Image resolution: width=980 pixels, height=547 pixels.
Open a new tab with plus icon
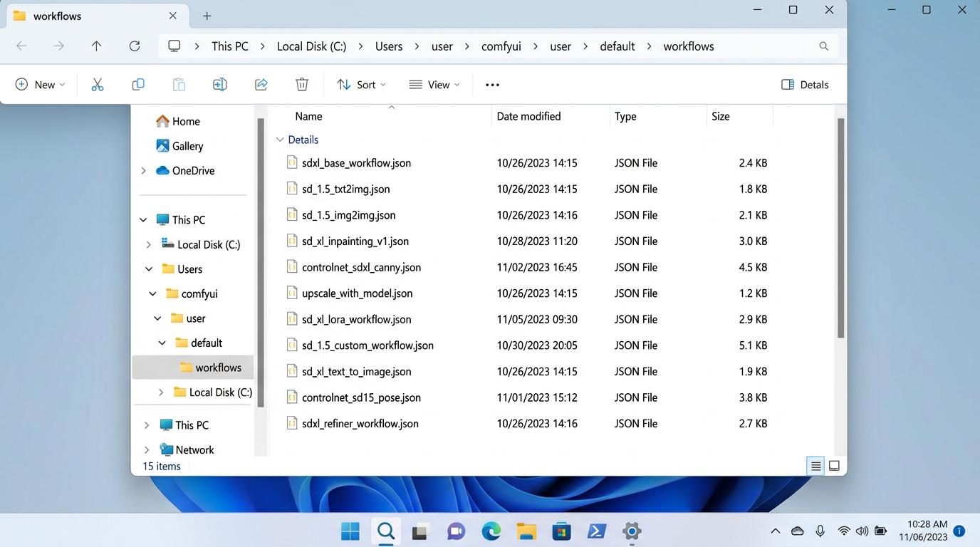tap(207, 16)
